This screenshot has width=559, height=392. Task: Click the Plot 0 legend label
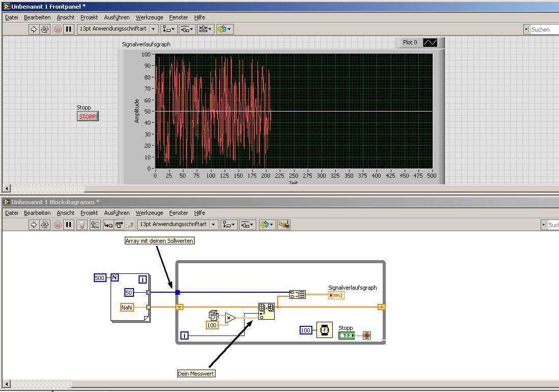tap(410, 43)
